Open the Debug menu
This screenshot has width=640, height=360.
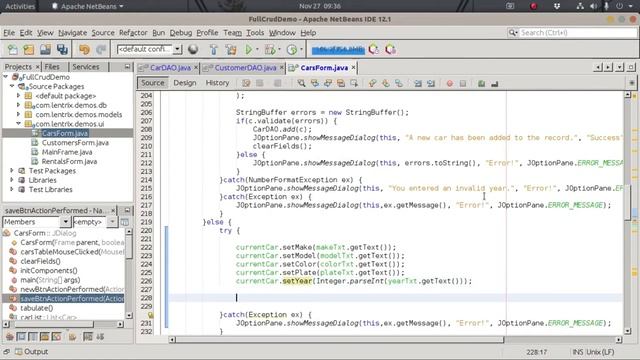click(180, 33)
